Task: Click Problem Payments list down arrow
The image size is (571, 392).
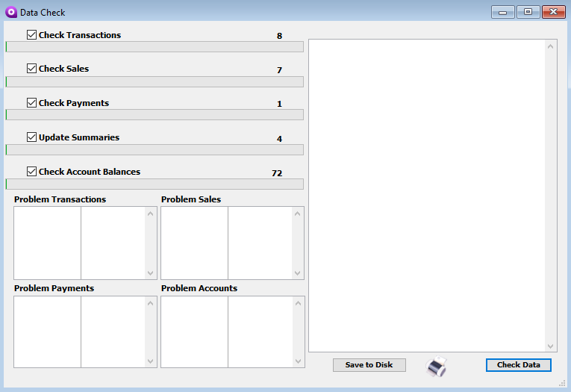Action: click(151, 361)
